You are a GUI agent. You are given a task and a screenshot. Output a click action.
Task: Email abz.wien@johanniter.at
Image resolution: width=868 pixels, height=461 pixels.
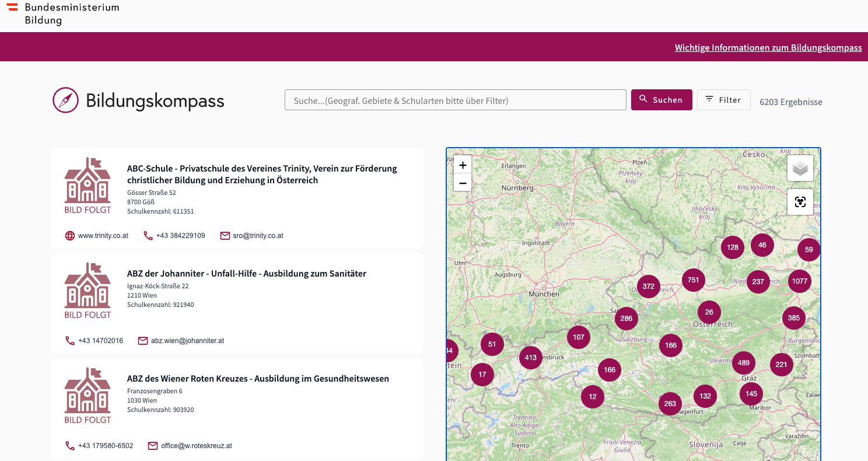(x=187, y=341)
